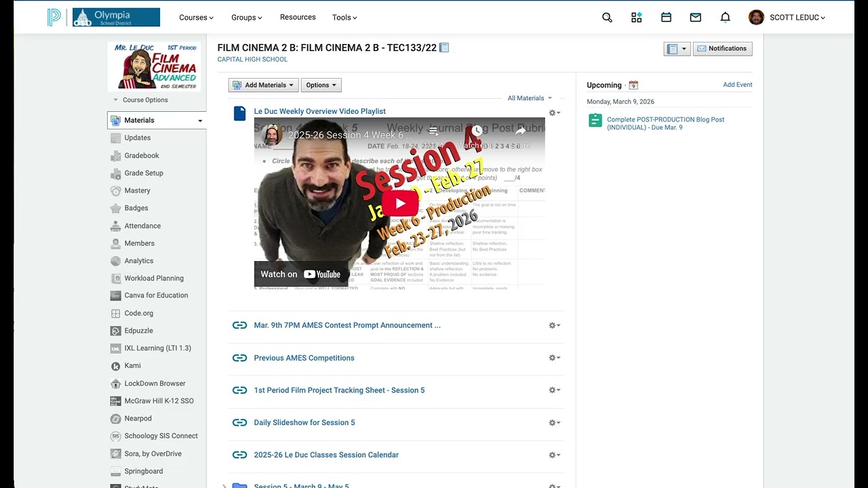Screen dimensions: 868x488
Task: Open the search magnifier icon
Action: pos(607,18)
